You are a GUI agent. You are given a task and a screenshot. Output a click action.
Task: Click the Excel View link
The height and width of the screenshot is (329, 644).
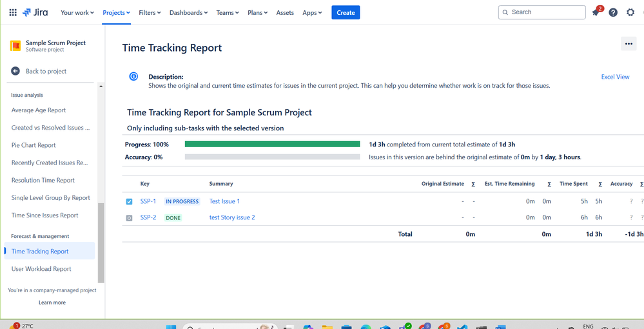click(x=615, y=77)
